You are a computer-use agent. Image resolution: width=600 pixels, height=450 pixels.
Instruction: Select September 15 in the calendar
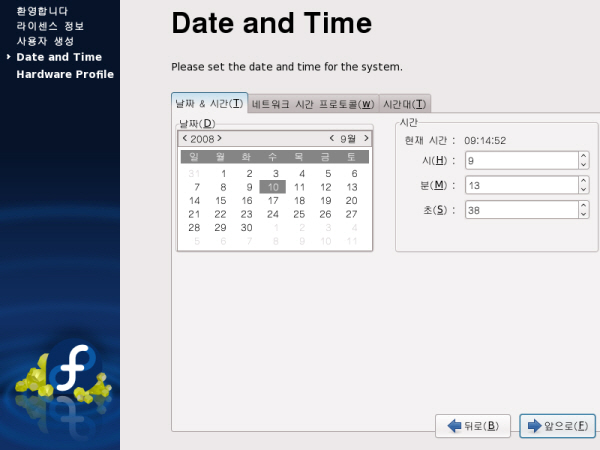220,201
